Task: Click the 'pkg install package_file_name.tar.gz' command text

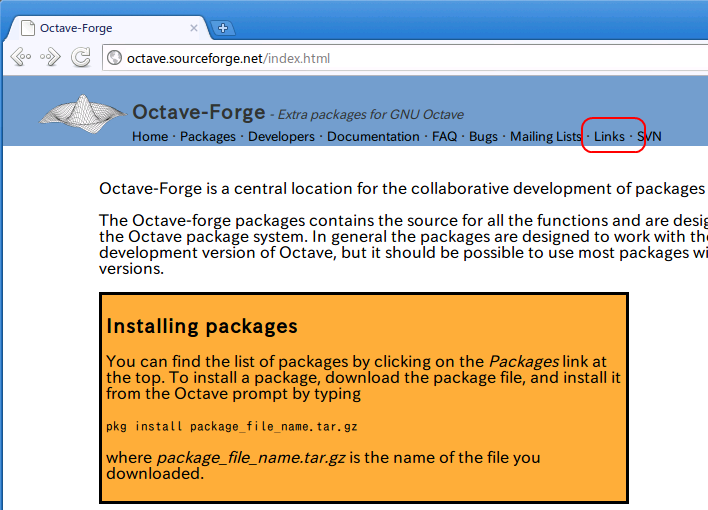Action: [x=232, y=426]
